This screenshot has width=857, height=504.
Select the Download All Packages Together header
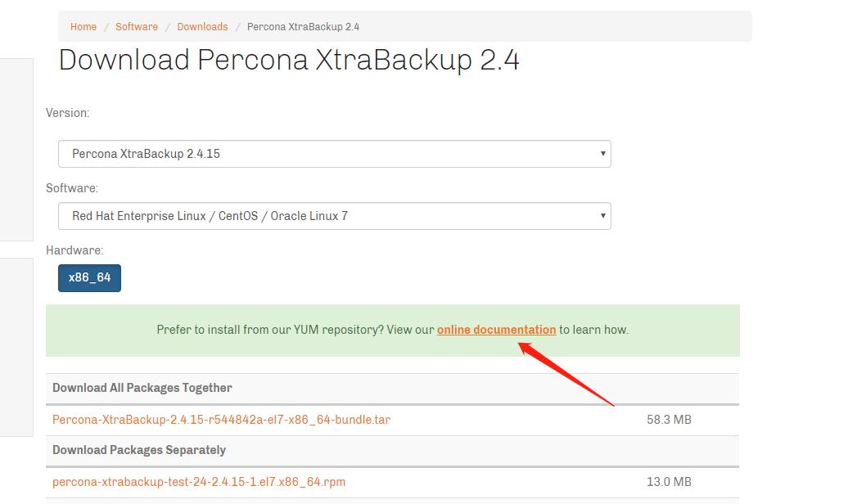click(x=142, y=388)
